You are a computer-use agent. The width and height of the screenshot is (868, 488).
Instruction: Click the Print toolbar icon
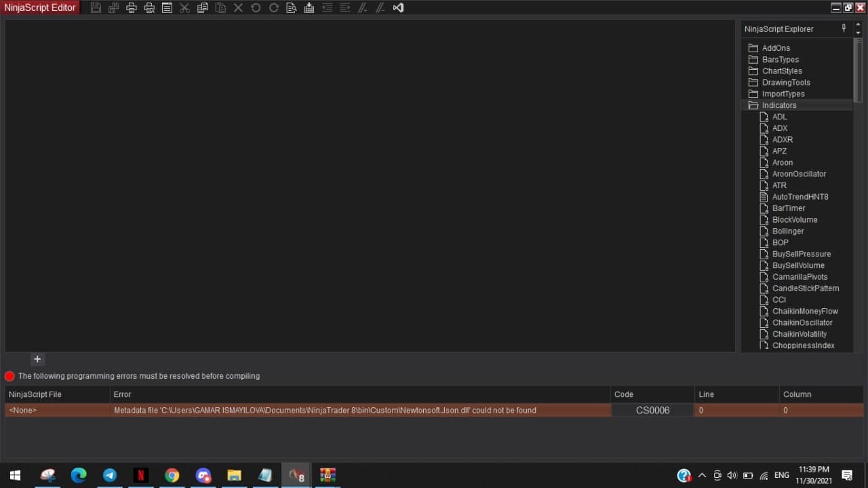tap(132, 7)
